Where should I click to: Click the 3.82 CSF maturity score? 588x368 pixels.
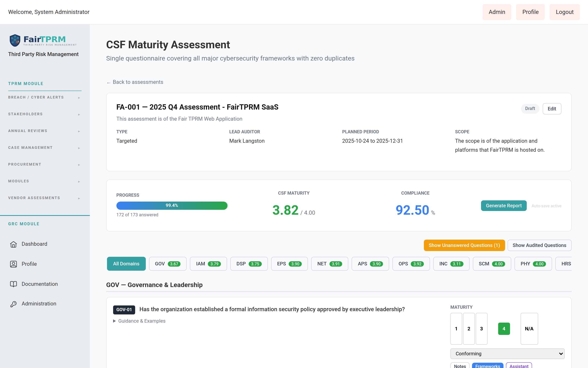285,210
